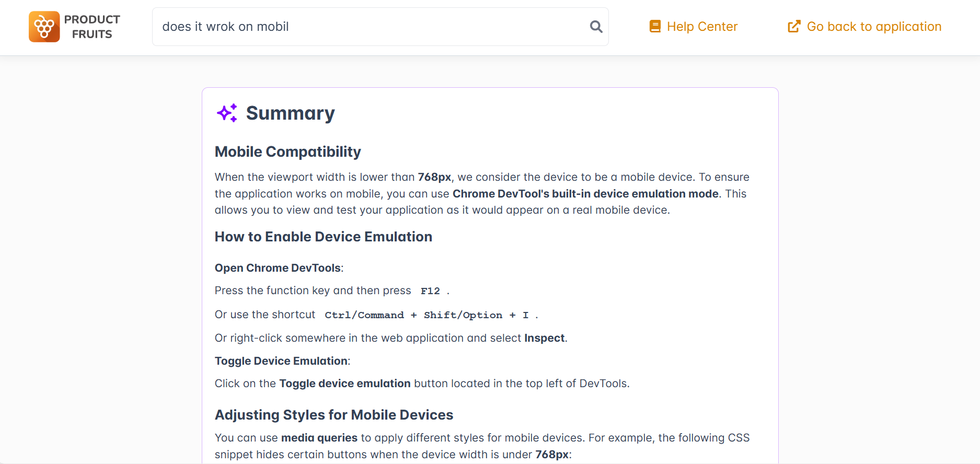This screenshot has height=464, width=980.
Task: Click the bold "Chrome DevTool's built-in device emulation mode" text
Action: tap(585, 194)
